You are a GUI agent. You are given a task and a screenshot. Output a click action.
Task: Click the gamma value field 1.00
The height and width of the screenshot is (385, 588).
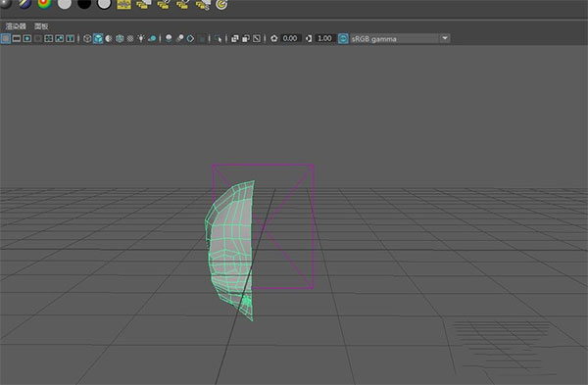[324, 38]
